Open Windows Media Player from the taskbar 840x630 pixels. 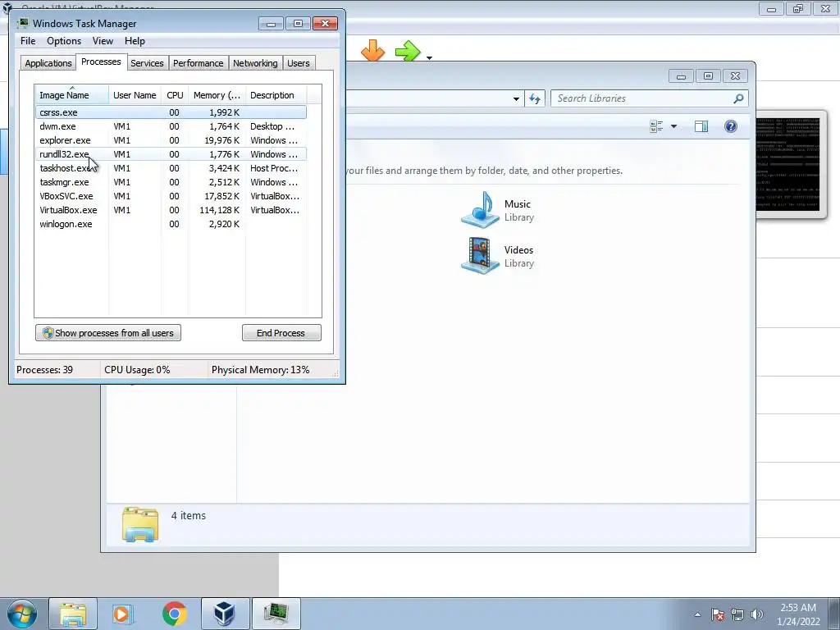coord(123,614)
